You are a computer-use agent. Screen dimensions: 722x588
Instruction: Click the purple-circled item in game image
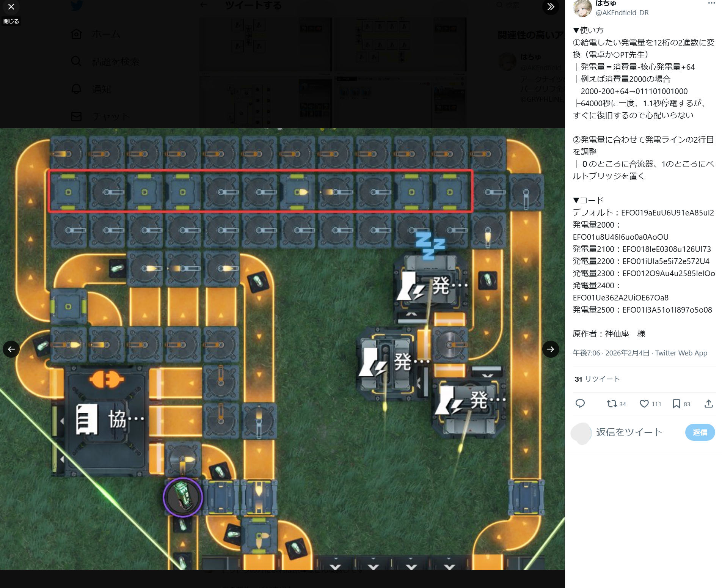click(183, 497)
